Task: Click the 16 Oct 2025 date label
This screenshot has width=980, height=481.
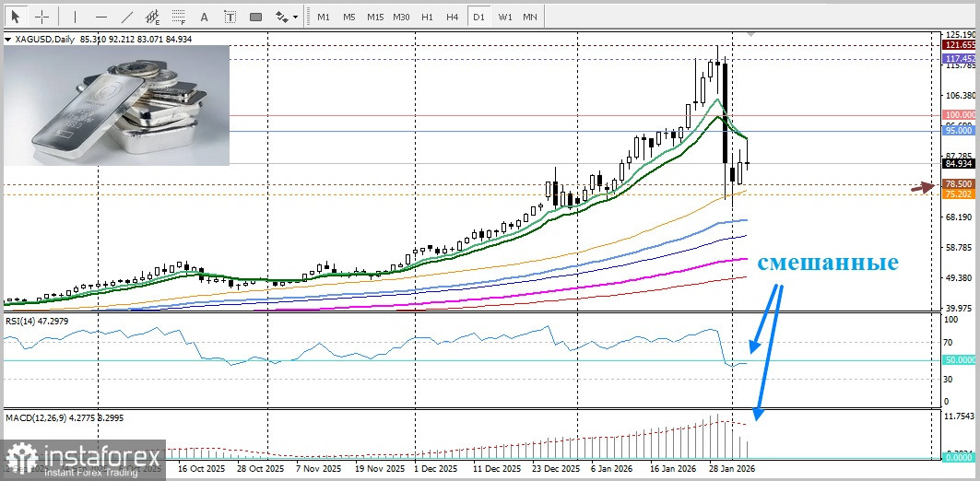Action: pos(201,468)
